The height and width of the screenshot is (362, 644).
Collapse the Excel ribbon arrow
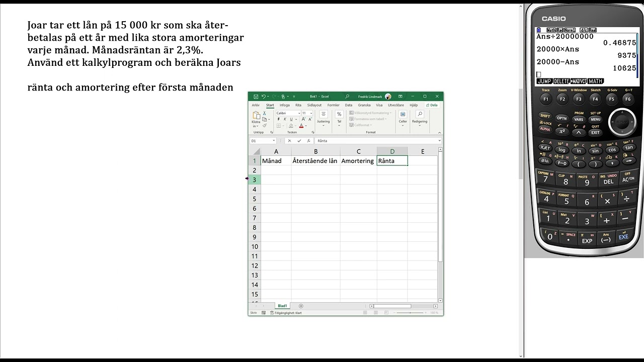click(439, 133)
